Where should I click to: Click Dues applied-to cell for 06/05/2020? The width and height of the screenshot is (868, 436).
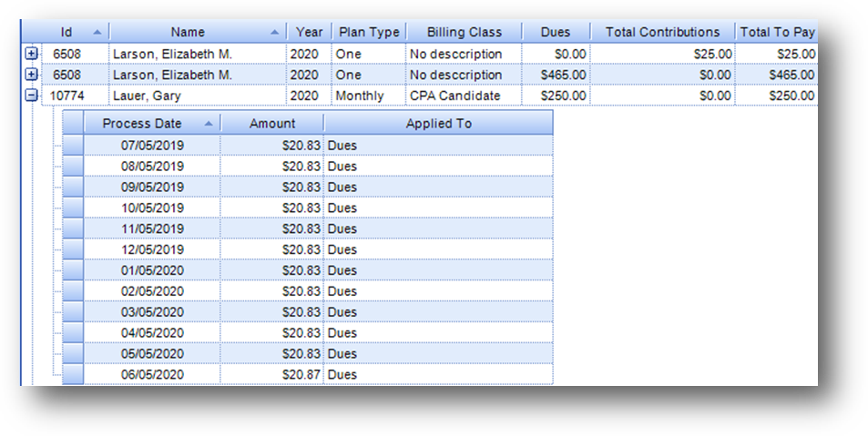[438, 374]
